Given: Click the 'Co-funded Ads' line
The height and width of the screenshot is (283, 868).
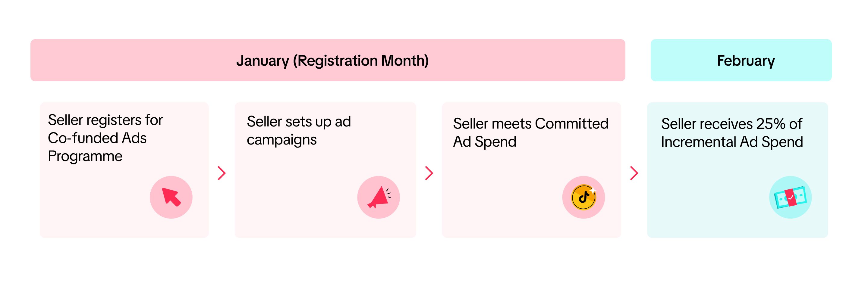Looking at the screenshot, I should (x=97, y=138).
